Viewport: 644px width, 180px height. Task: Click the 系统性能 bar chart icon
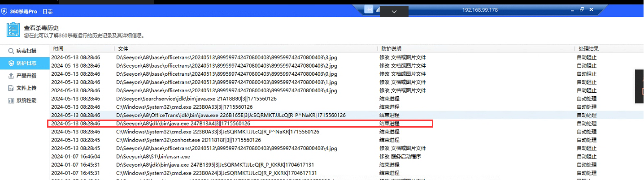pos(11,100)
